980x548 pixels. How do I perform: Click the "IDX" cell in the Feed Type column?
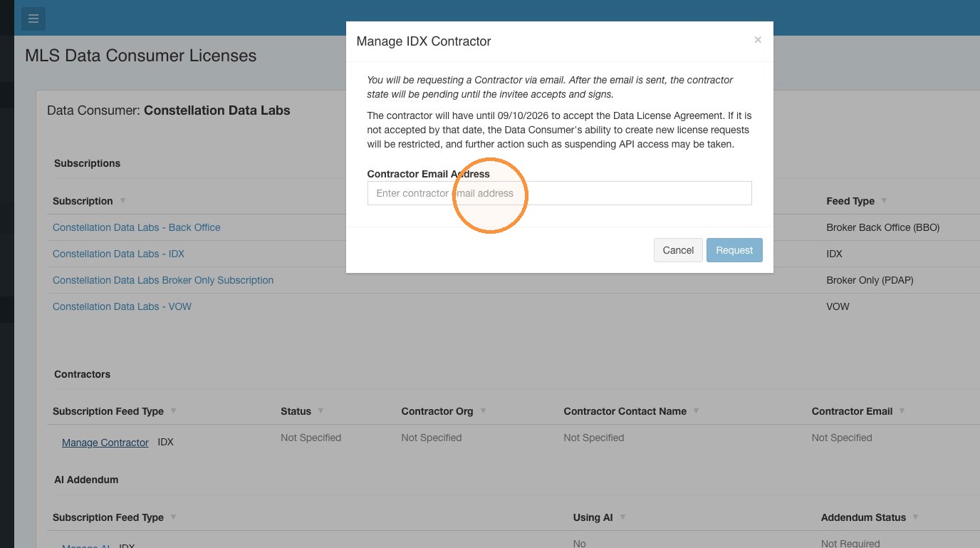pyautogui.click(x=834, y=254)
